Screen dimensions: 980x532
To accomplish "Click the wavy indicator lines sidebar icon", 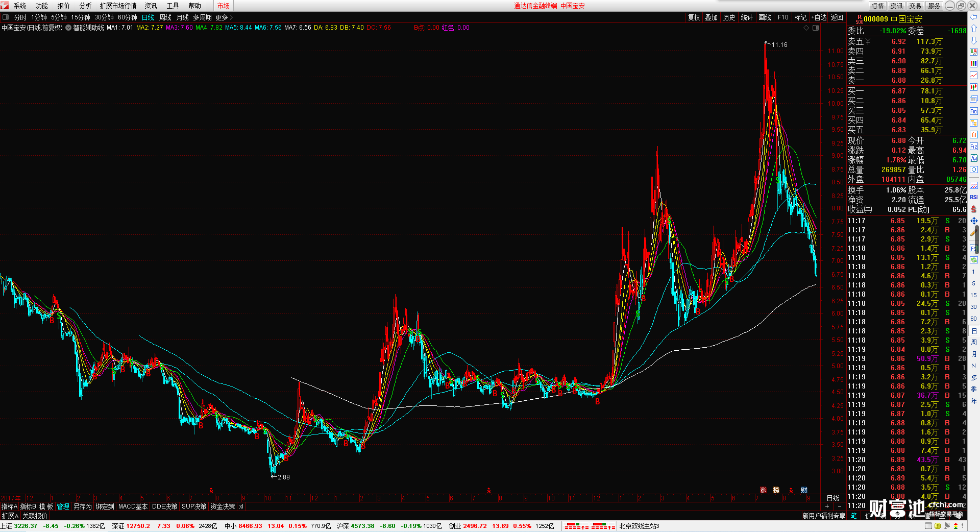I will coord(973,185).
